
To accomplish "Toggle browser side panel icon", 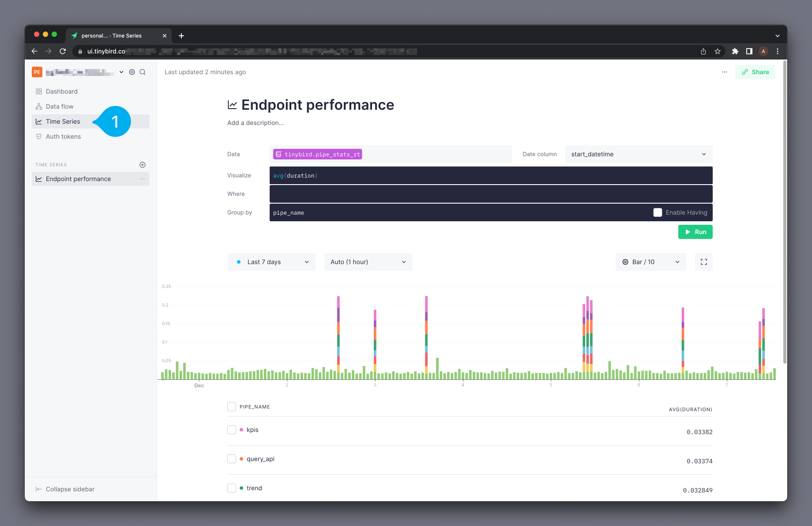I will pyautogui.click(x=749, y=51).
